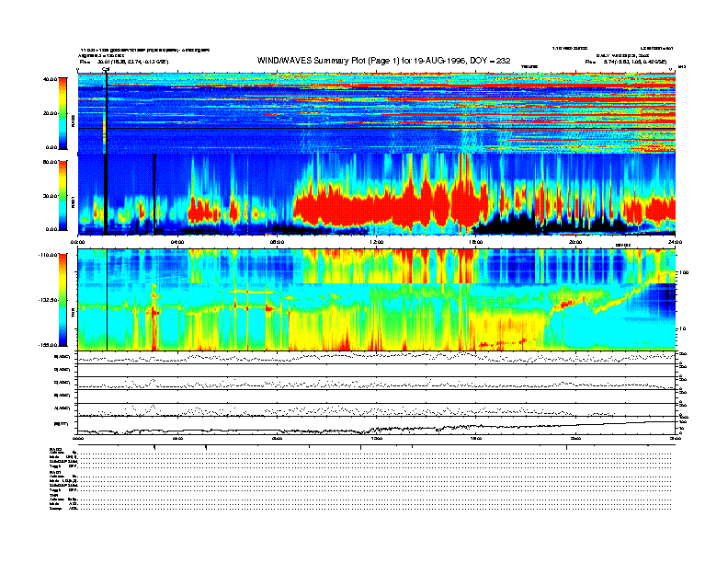Viewport: 728px width, 563px height.
Task: Click the WIND/WAVES Summary Plot title
Action: [383, 61]
